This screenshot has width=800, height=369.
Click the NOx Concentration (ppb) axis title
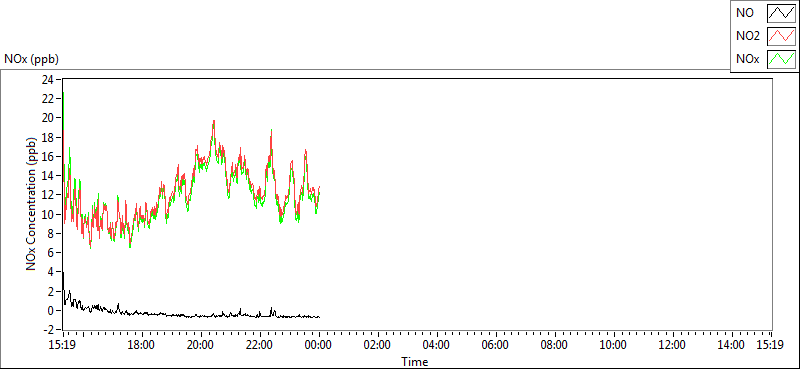pyautogui.click(x=31, y=203)
